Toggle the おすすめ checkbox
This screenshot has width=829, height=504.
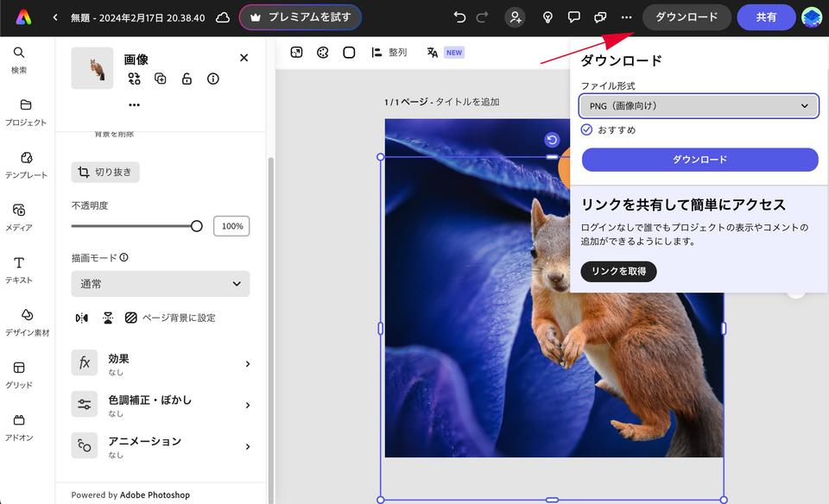(587, 129)
